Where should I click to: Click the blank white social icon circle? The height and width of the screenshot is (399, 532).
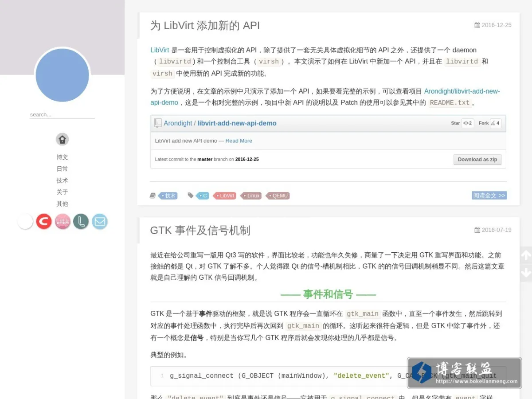(25, 221)
